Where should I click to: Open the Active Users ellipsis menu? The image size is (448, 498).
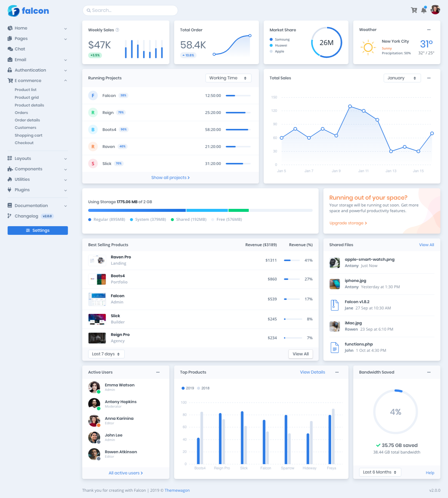(x=158, y=372)
